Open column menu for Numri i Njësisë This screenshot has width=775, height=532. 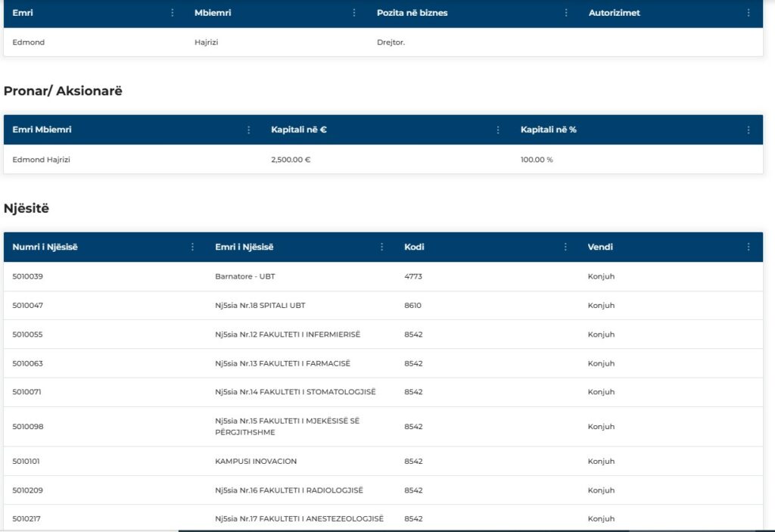coord(192,247)
